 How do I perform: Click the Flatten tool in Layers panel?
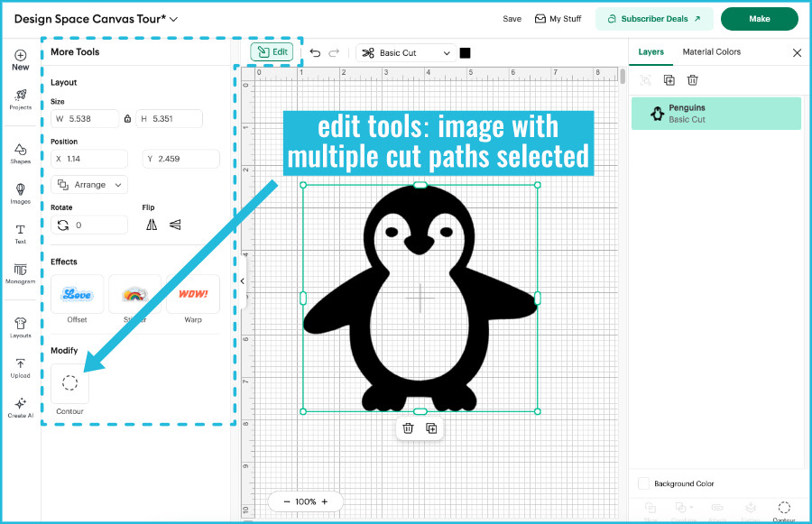(x=751, y=510)
